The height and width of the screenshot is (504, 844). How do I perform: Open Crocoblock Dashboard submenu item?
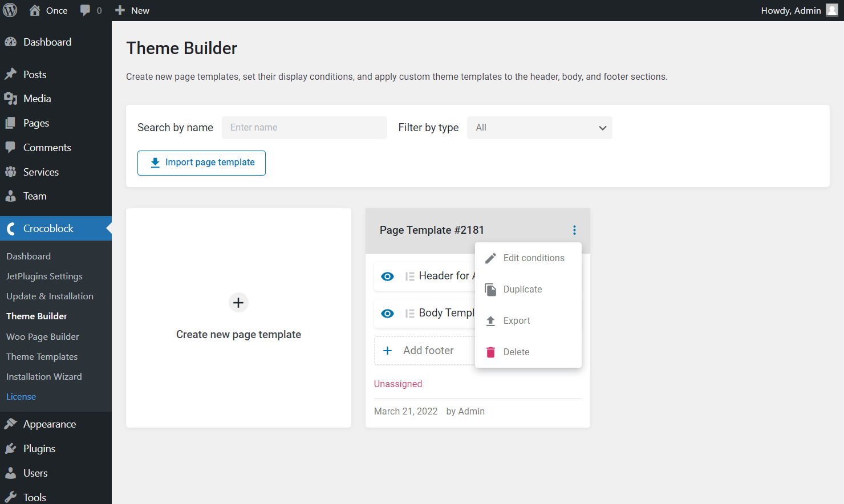pyautogui.click(x=29, y=256)
